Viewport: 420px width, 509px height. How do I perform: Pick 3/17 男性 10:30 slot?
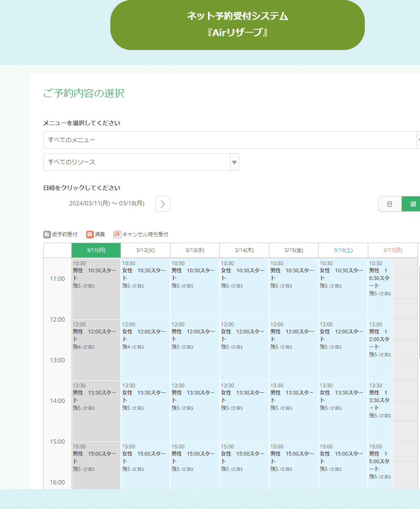380,288
